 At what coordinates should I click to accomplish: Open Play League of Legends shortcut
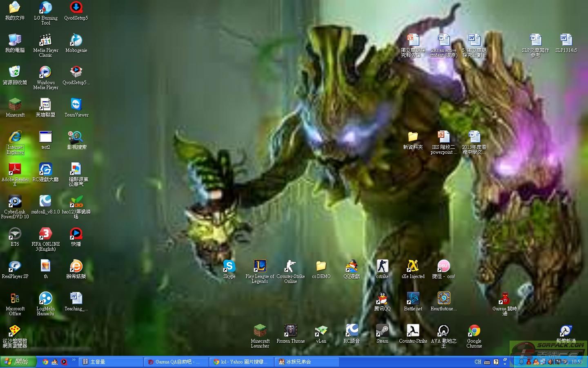[x=260, y=266]
